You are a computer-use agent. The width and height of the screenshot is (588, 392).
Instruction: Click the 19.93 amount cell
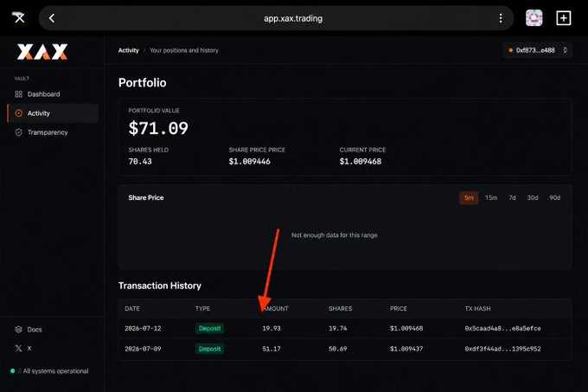[x=272, y=329]
